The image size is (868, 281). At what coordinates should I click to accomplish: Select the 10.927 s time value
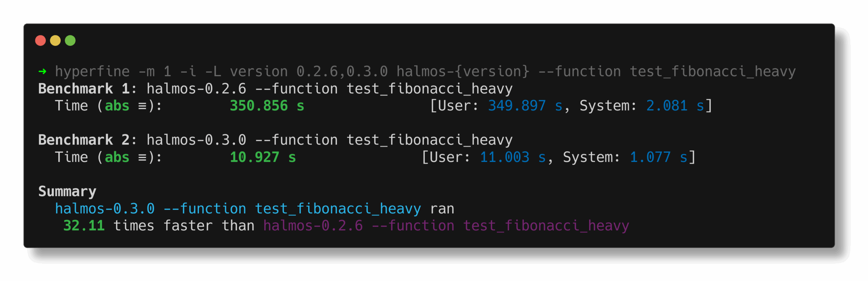(x=263, y=157)
